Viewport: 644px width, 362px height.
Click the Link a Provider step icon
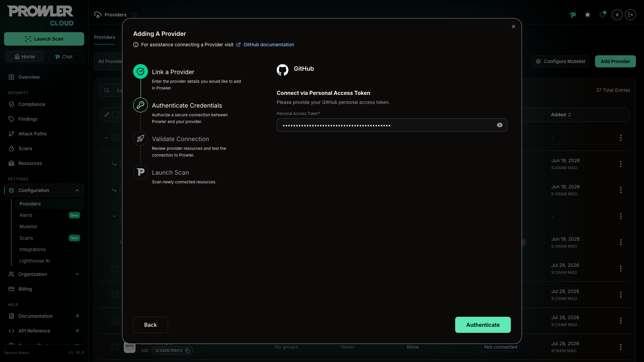[x=141, y=71]
